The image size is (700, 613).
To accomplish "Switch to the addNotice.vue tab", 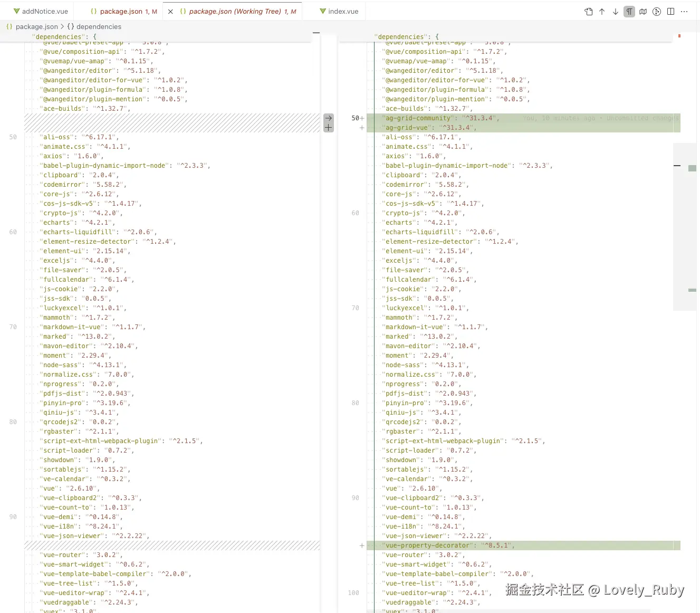I will (45, 11).
